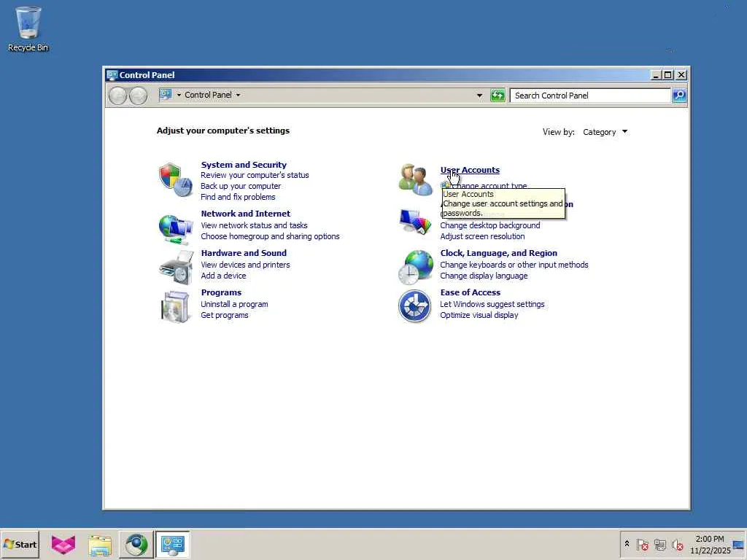The height and width of the screenshot is (560, 747).
Task: Click the Forward navigation arrow button
Action: (138, 96)
